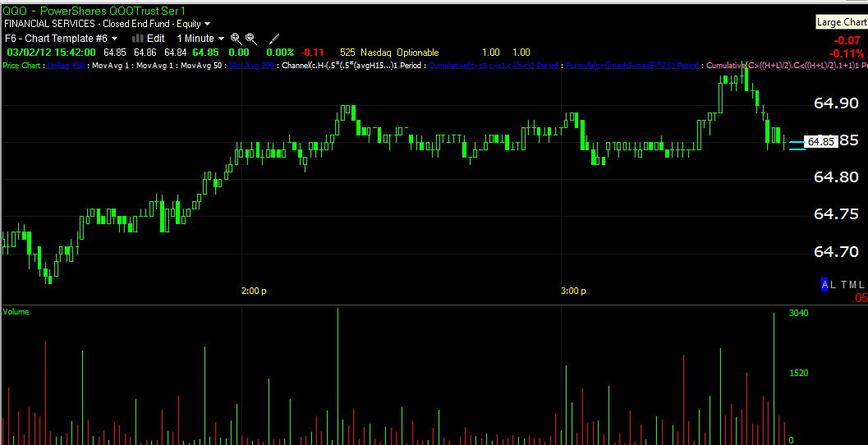Select the drawing tools pencil icon
868x445 pixels.
274,39
